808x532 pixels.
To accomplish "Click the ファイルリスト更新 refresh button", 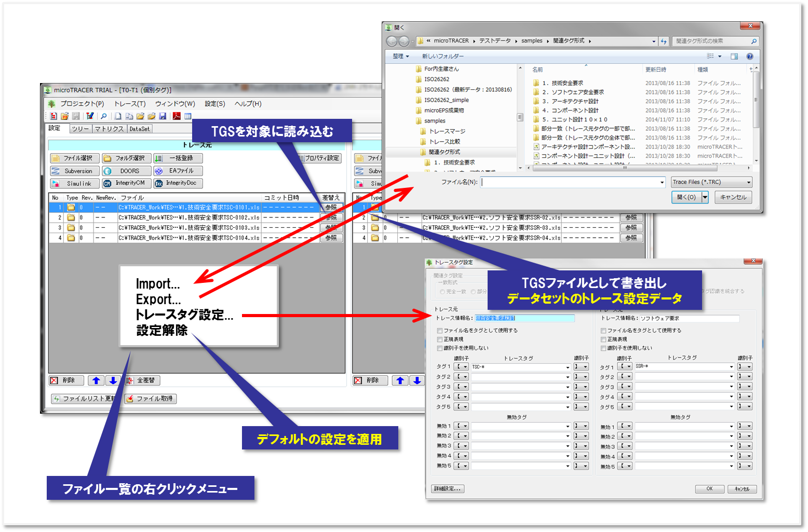I will [86, 399].
